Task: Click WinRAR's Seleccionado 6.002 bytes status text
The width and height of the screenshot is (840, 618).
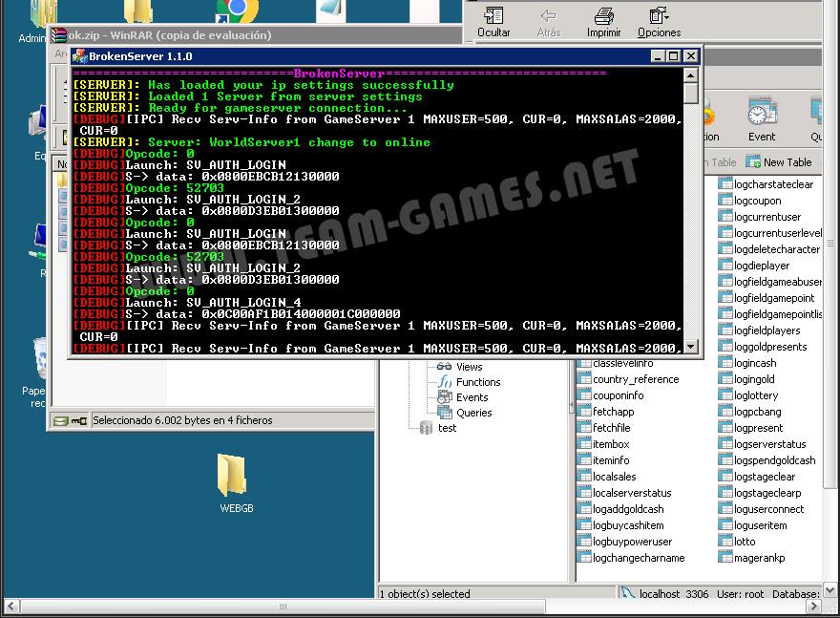Action: tap(182, 420)
